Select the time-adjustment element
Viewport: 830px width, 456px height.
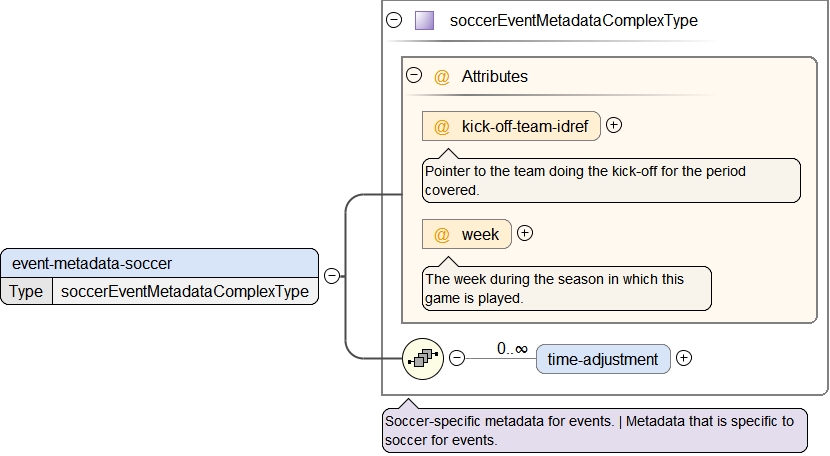pos(603,359)
